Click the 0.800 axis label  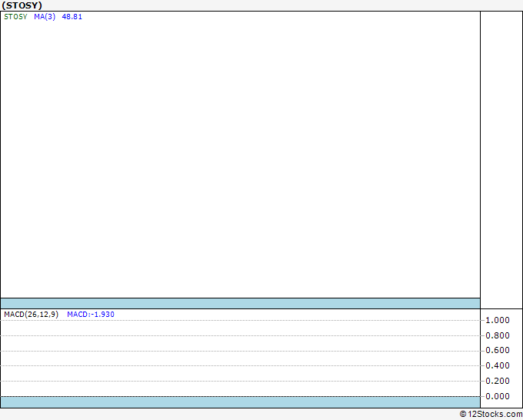[498, 335]
